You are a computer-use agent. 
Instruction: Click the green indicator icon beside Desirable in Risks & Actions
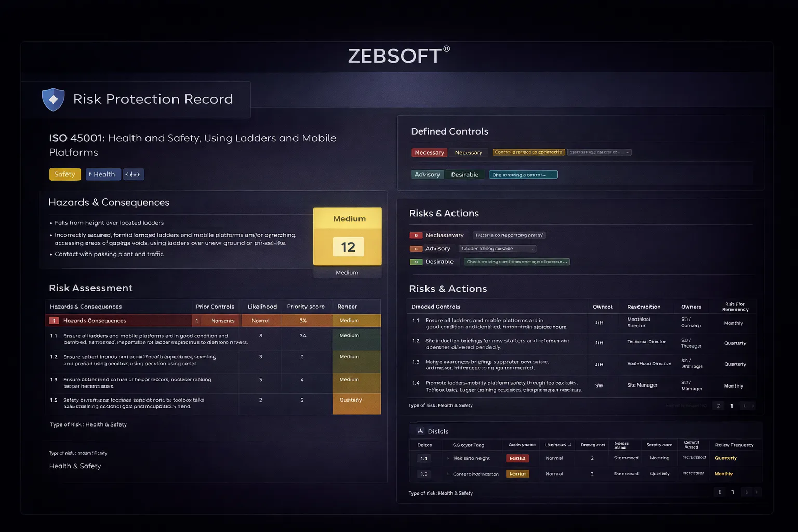(x=416, y=262)
